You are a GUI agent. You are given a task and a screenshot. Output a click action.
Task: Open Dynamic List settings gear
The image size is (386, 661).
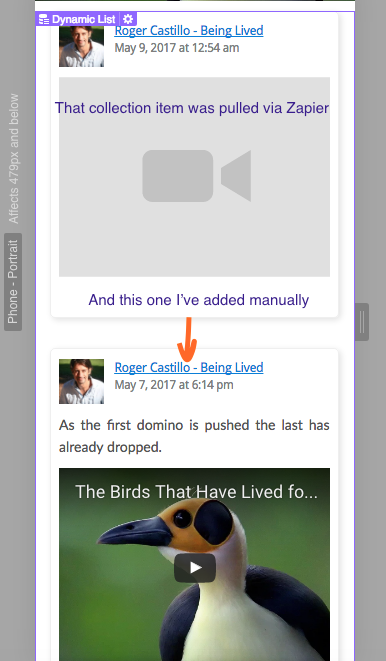(128, 19)
